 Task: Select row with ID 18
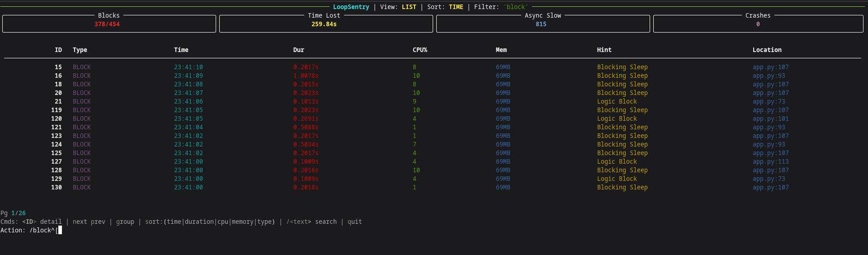(x=433, y=85)
